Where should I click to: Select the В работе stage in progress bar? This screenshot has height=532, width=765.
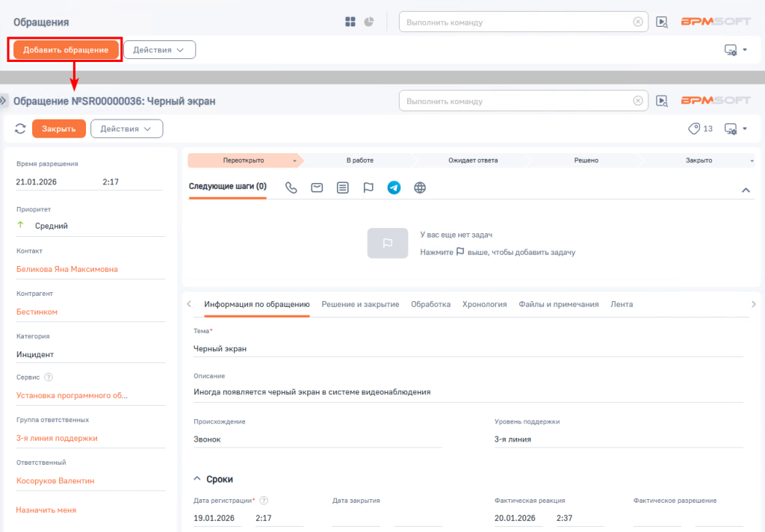pyautogui.click(x=360, y=160)
